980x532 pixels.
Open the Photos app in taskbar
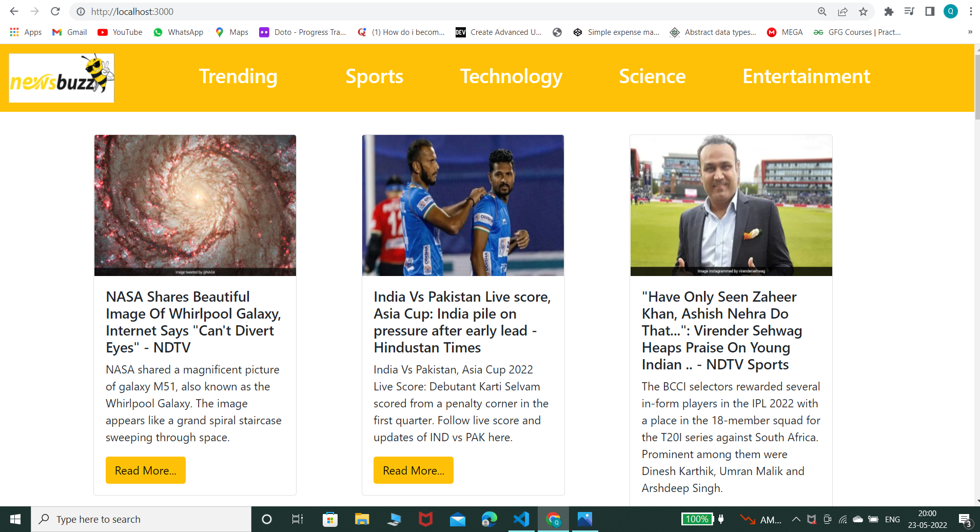585,519
